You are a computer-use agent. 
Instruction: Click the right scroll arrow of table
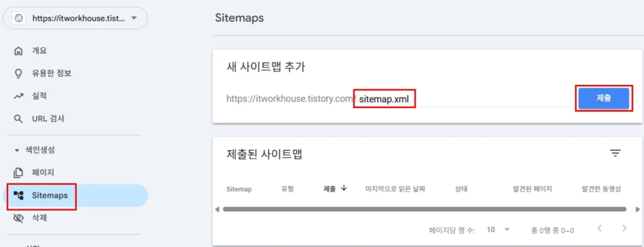point(638,209)
